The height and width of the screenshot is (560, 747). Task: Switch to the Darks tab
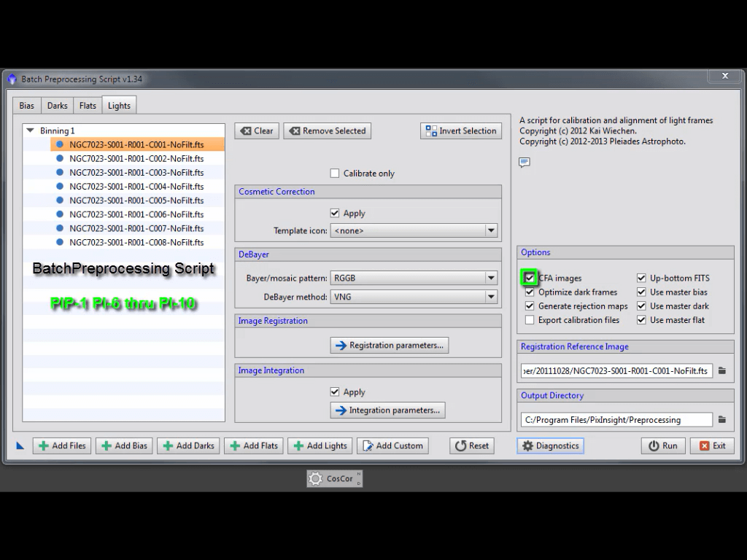coord(58,106)
